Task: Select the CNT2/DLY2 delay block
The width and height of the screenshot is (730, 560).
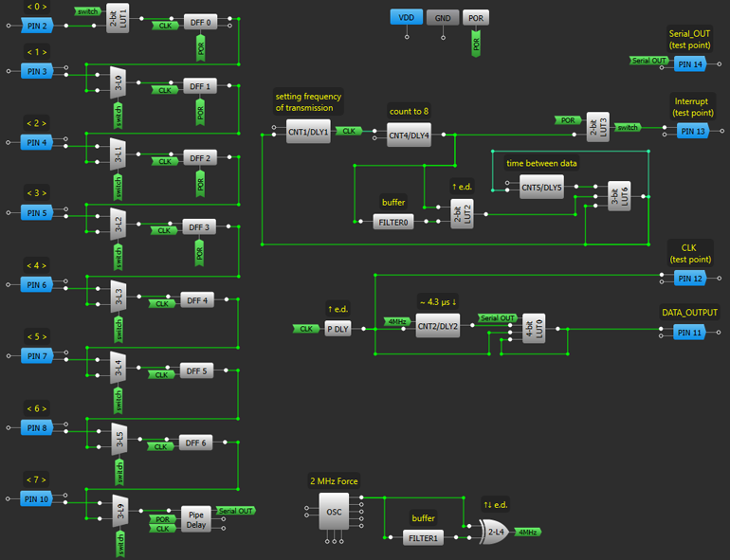Action: [x=437, y=329]
